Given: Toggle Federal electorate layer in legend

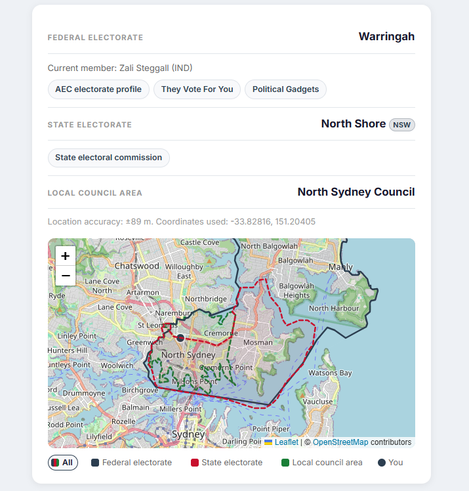Looking at the screenshot, I should (132, 463).
